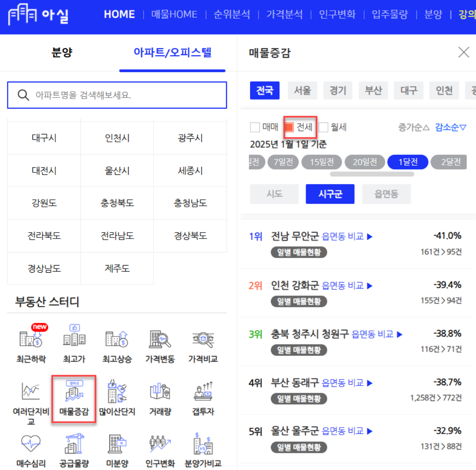Select the 서울 region button
The width and height of the screenshot is (476, 470).
pyautogui.click(x=302, y=90)
